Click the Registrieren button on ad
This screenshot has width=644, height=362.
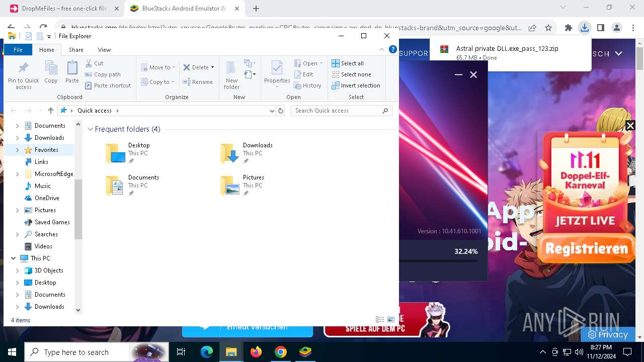[x=587, y=249]
